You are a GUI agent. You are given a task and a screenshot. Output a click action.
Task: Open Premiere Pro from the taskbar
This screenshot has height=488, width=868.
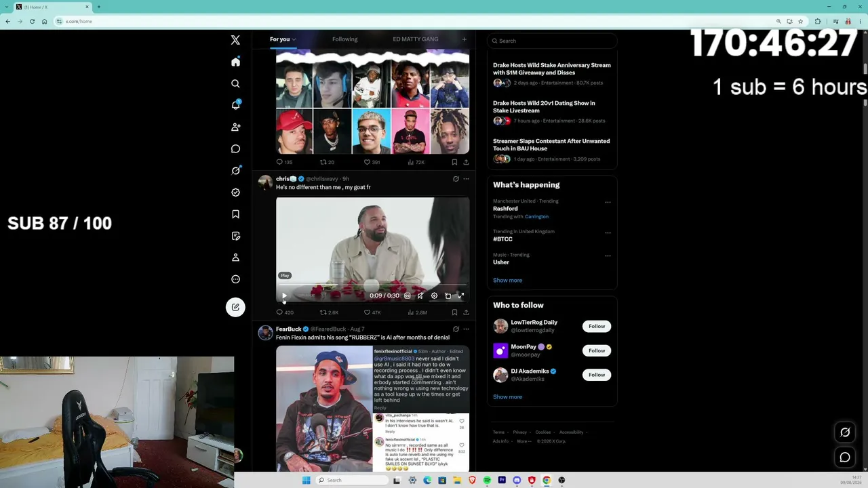(x=502, y=480)
